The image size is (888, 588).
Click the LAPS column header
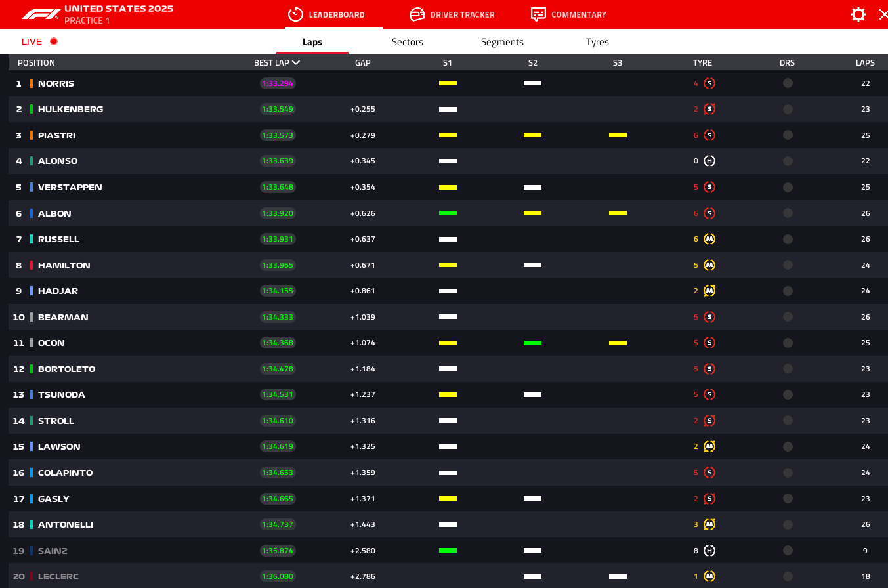(865, 63)
